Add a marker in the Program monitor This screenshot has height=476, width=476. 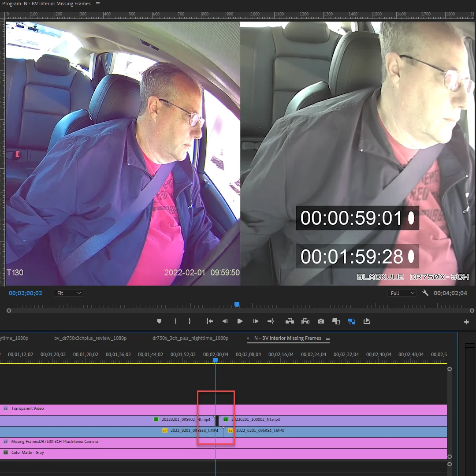[x=159, y=321]
